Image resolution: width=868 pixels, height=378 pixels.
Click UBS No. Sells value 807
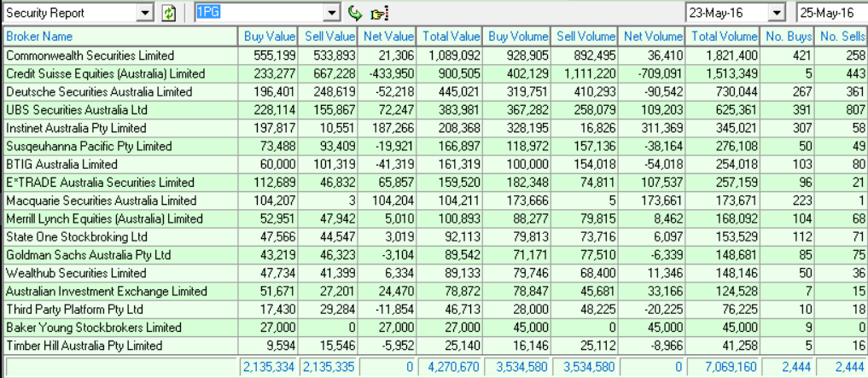pyautogui.click(x=854, y=109)
